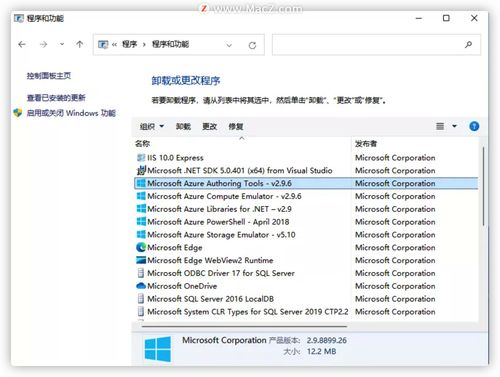Click the ODBC Driver 17 icon
The height and width of the screenshot is (377, 500).
tap(141, 273)
